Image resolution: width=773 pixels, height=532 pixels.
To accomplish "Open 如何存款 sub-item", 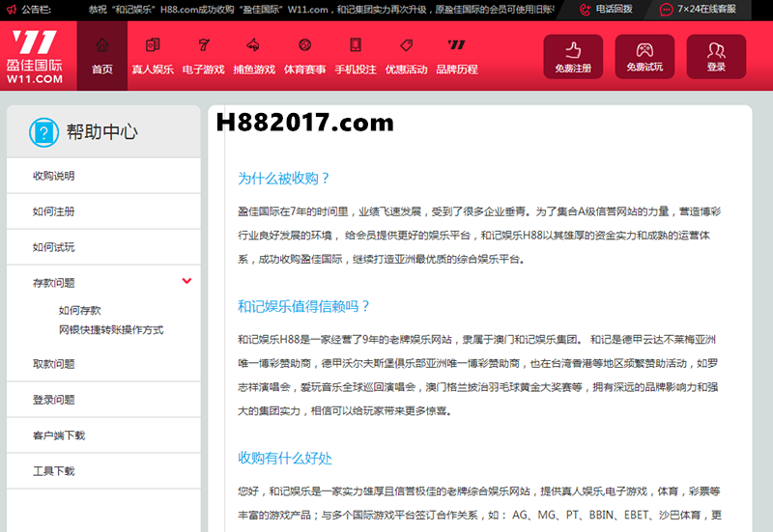I will [x=80, y=310].
